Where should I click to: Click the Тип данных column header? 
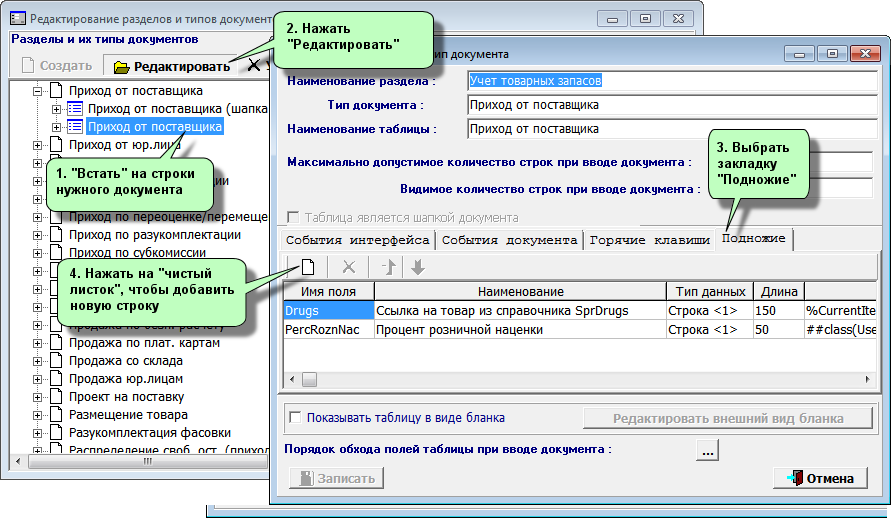click(x=710, y=291)
